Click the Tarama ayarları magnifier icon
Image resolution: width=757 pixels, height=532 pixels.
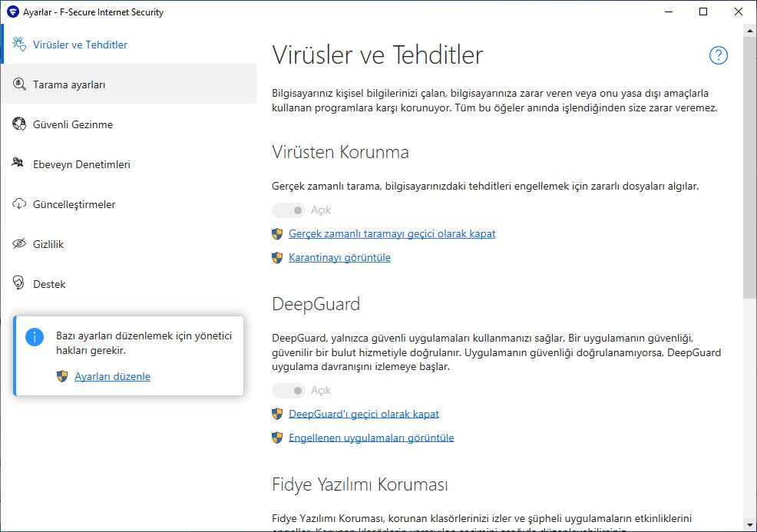tap(19, 84)
